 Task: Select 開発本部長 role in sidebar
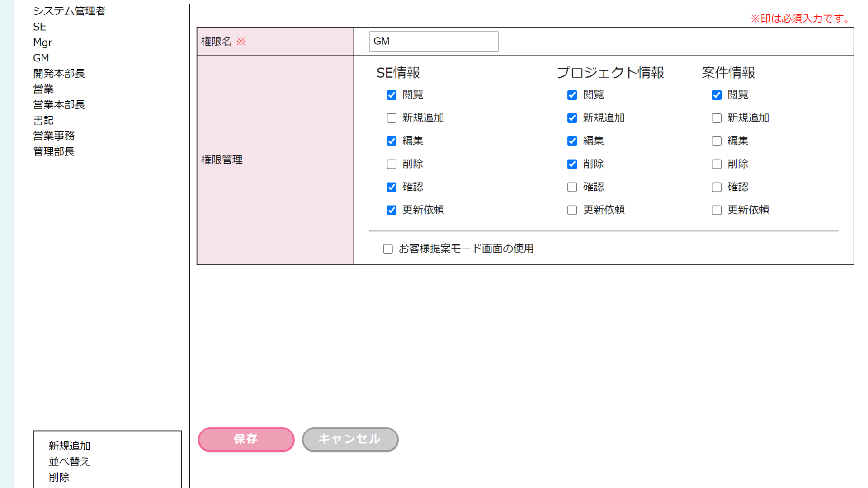coord(59,73)
